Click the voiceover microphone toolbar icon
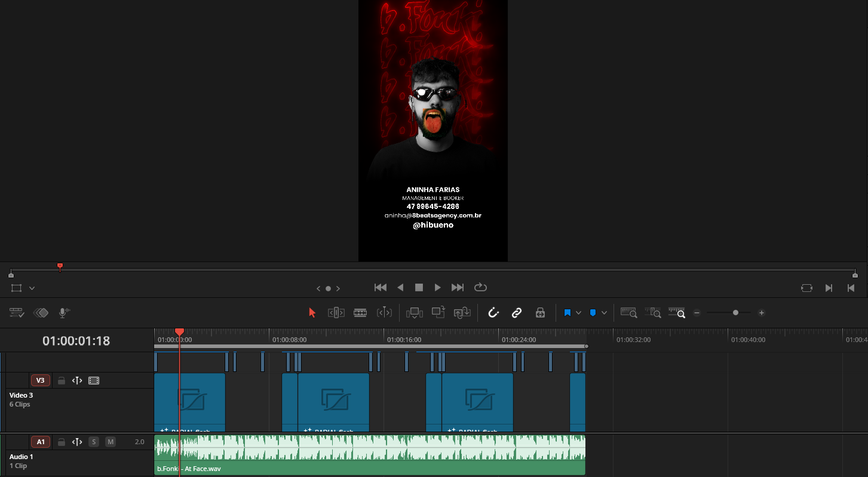 [x=64, y=313]
